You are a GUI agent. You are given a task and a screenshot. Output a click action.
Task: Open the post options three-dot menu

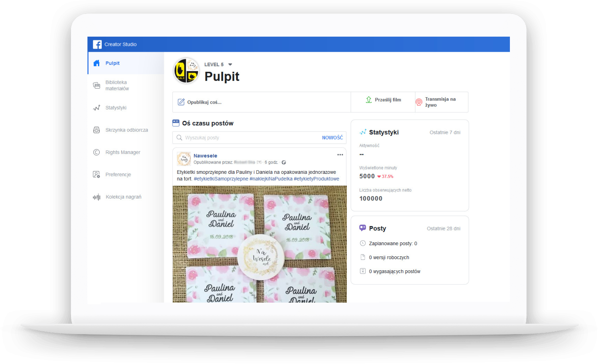coord(340,155)
